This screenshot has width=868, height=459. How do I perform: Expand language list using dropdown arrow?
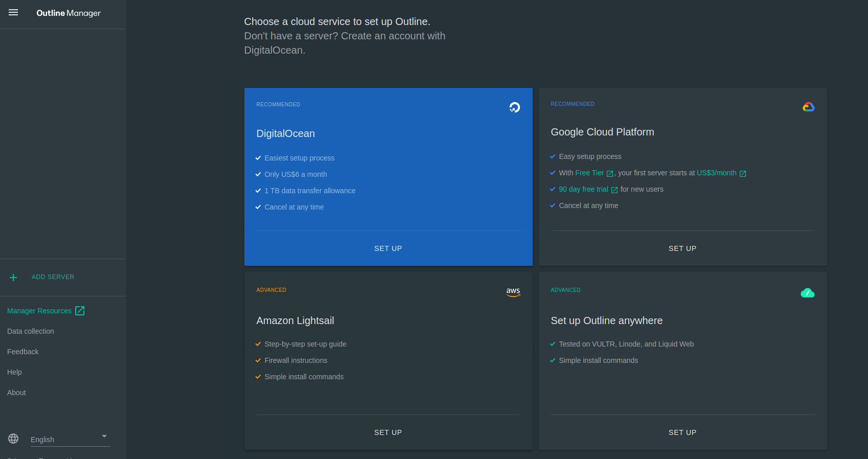pyautogui.click(x=104, y=436)
